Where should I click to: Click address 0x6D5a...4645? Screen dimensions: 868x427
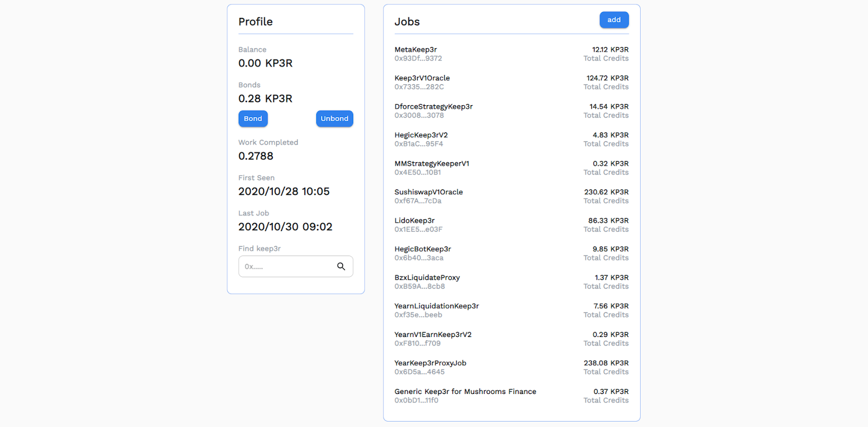pos(419,372)
